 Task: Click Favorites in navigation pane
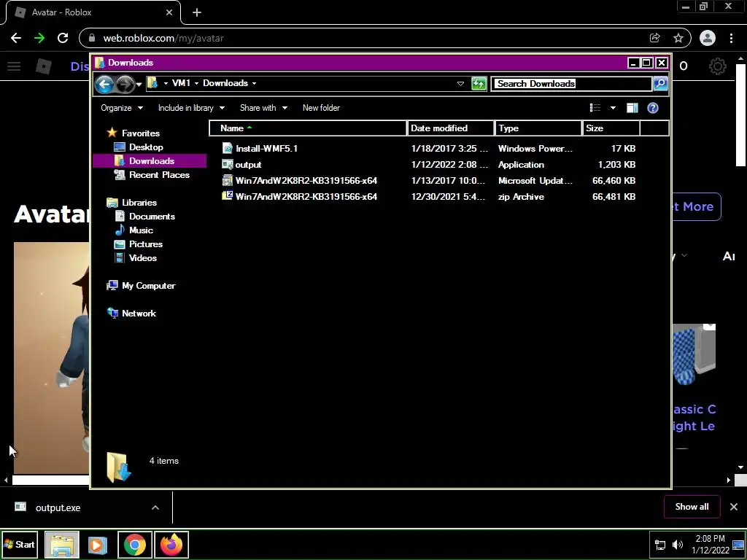[141, 133]
